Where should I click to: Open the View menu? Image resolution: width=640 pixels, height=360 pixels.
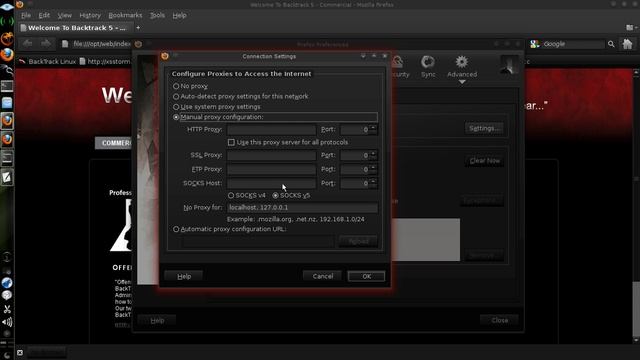click(x=64, y=16)
